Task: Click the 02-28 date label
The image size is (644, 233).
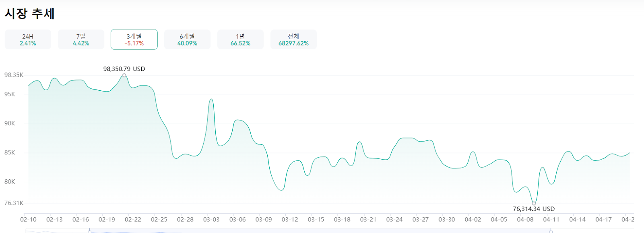Action: click(x=185, y=220)
